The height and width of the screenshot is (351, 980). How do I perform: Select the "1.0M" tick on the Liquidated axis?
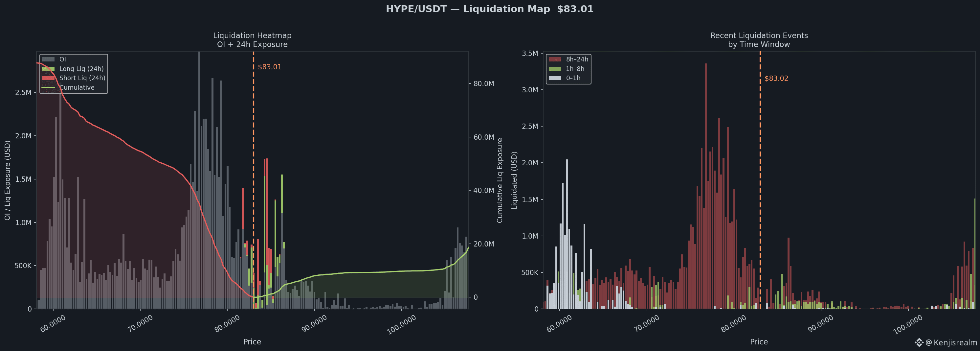click(530, 236)
